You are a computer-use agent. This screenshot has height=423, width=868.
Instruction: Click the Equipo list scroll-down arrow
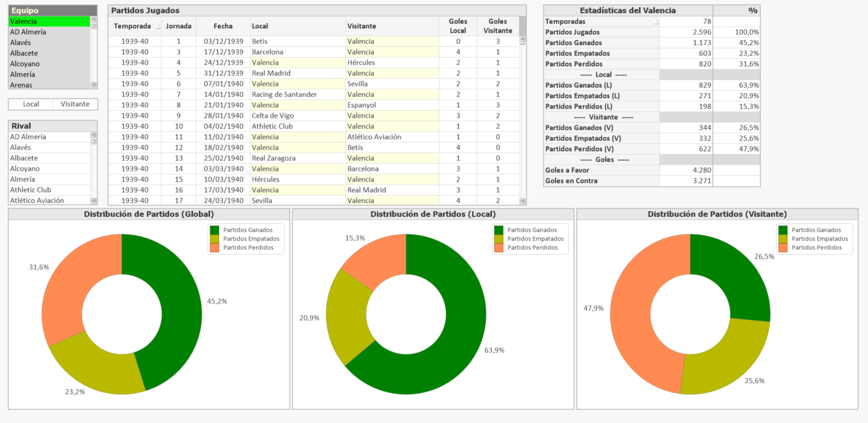[x=93, y=85]
